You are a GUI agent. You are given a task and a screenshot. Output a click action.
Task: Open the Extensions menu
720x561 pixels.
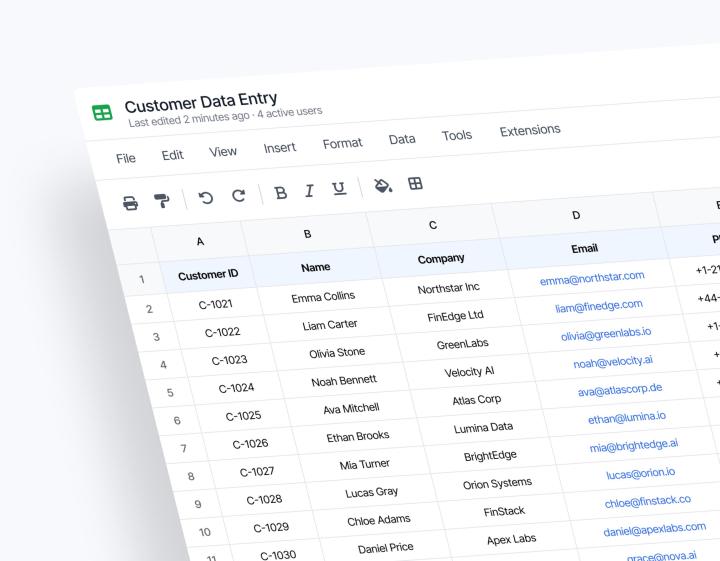[530, 130]
